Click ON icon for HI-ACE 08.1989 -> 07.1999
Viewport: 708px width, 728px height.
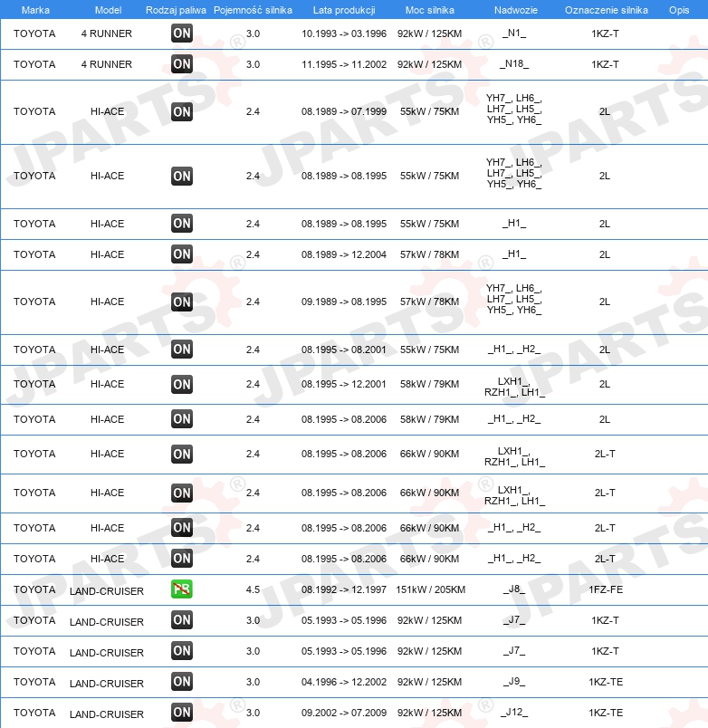182,111
